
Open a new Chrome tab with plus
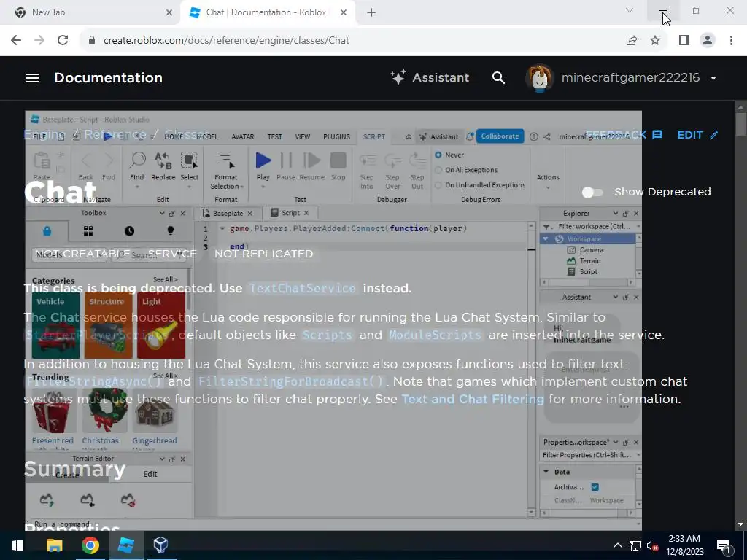pyautogui.click(x=371, y=12)
